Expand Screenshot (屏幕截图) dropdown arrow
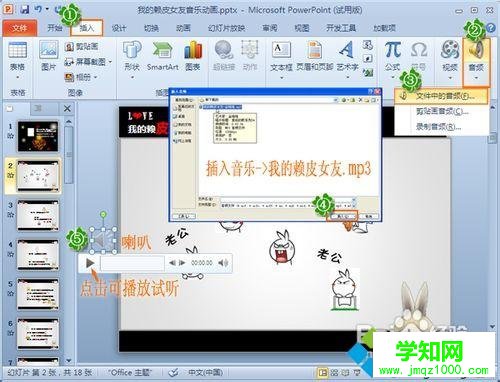The width and height of the screenshot is (500, 382). 110,62
